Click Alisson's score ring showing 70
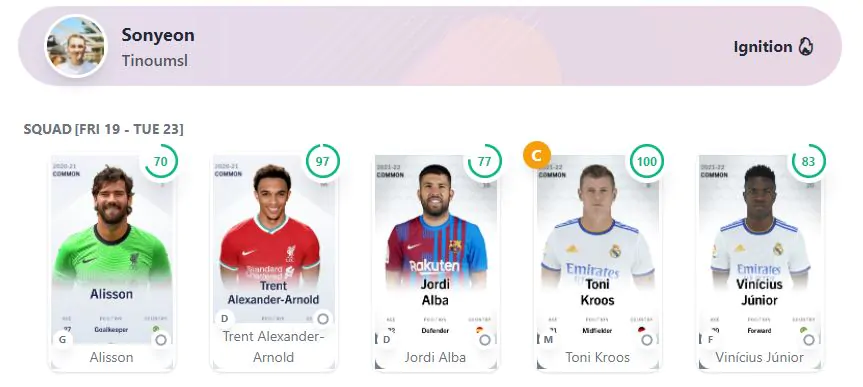863x387 pixels. click(x=160, y=161)
